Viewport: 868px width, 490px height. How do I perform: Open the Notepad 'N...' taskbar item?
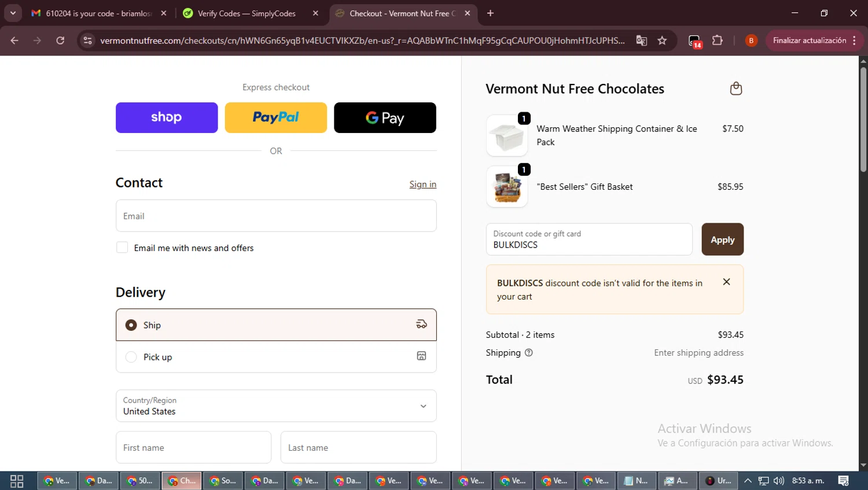tap(637, 481)
